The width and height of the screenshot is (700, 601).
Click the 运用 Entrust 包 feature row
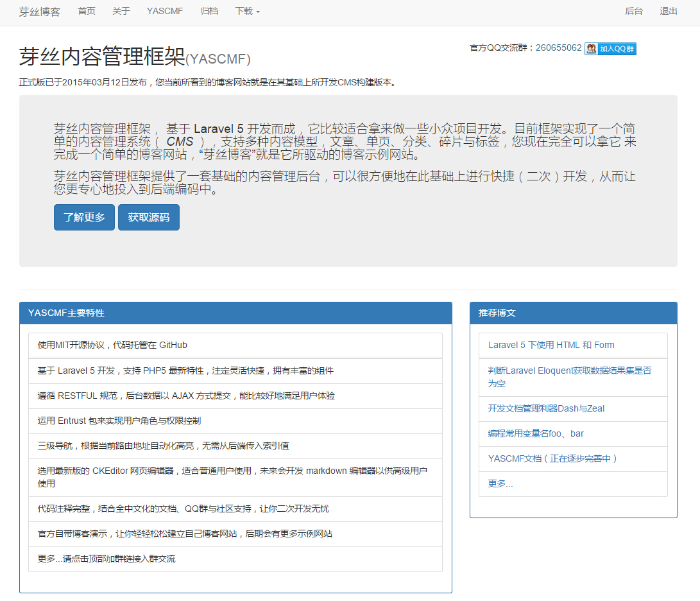[235, 421]
